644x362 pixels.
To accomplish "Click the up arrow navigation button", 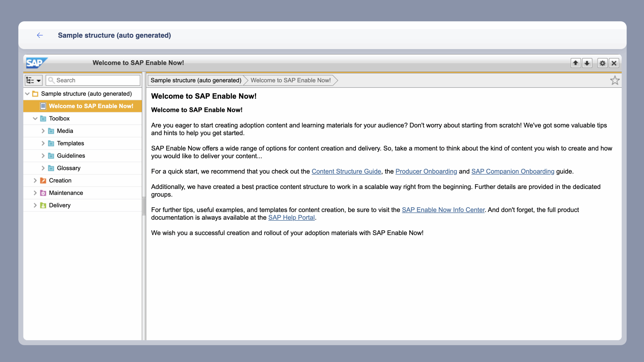I will pyautogui.click(x=575, y=63).
